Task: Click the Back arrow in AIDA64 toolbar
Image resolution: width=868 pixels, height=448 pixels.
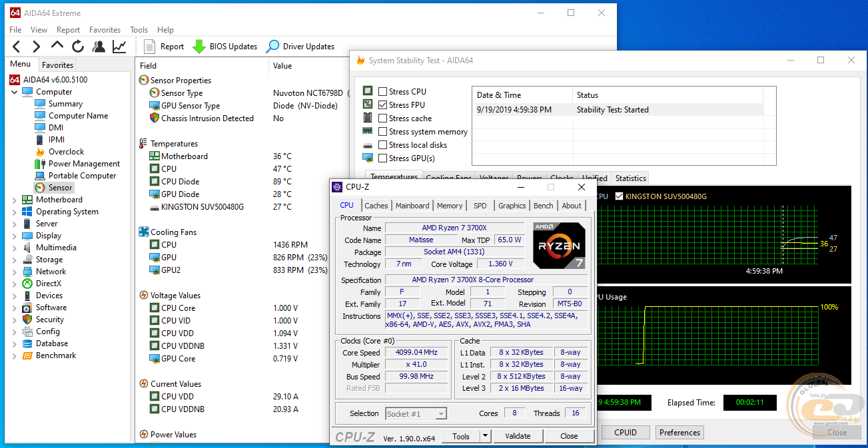Action: click(x=17, y=47)
